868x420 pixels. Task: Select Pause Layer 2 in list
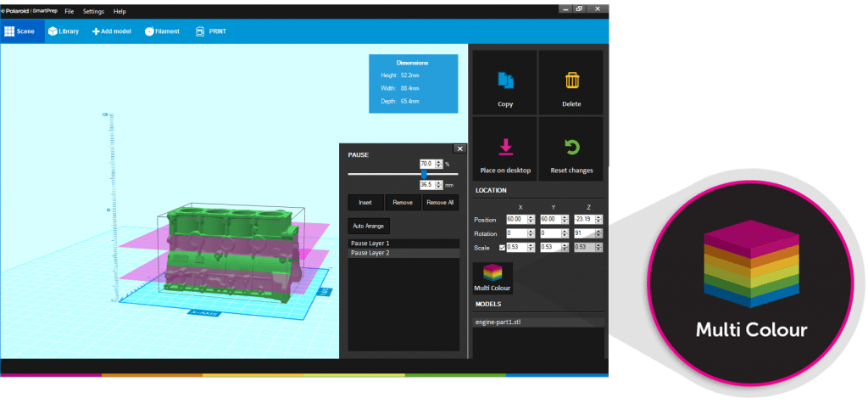coord(403,253)
